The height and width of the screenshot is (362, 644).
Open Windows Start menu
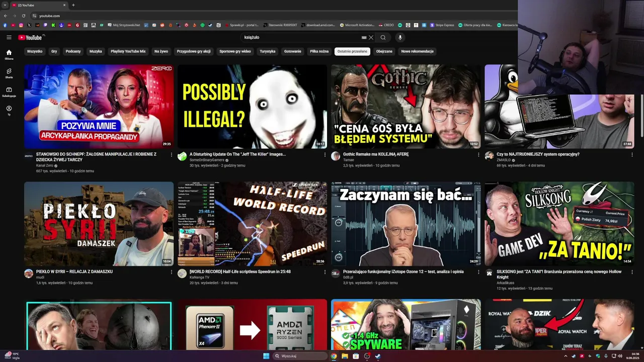266,356
